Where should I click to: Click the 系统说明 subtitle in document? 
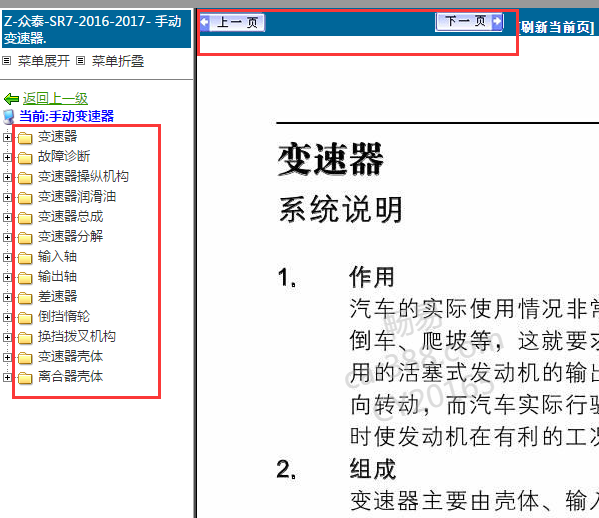pos(341,209)
